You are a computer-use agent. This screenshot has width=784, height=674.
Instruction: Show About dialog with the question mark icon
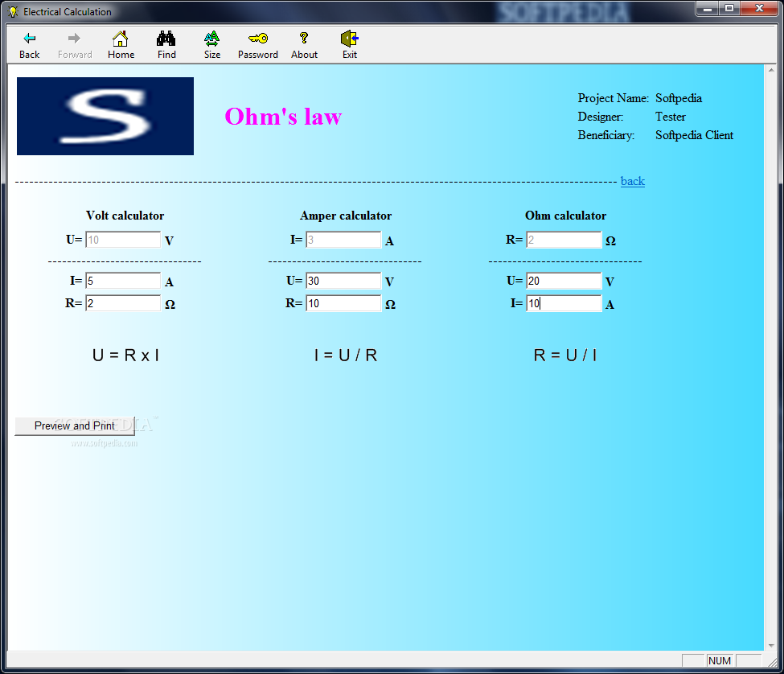pos(304,45)
